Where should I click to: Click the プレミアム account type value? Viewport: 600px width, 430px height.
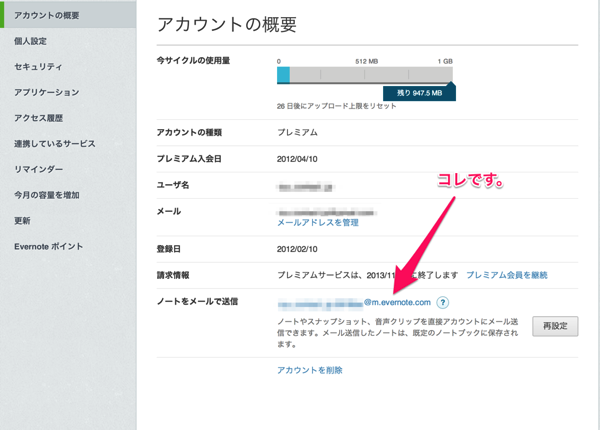[297, 132]
